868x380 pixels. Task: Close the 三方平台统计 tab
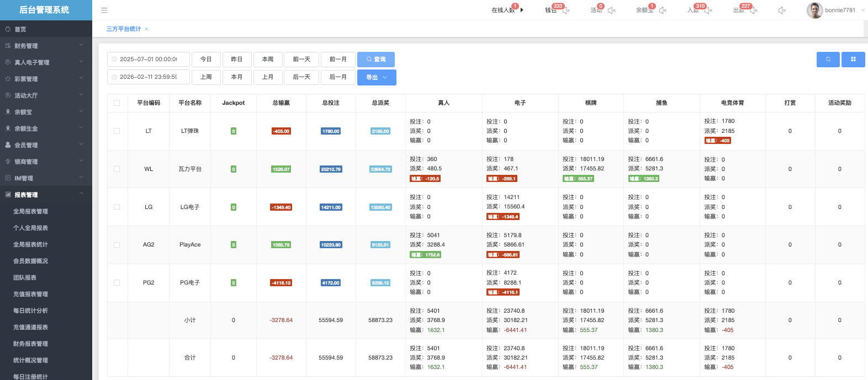click(146, 29)
